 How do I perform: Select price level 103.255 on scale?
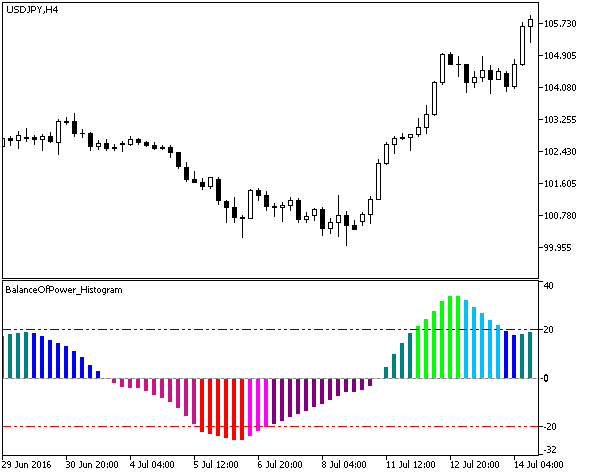click(x=560, y=120)
